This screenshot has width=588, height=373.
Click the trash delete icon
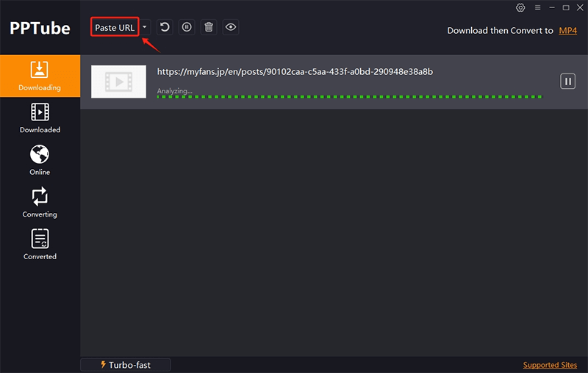(209, 27)
